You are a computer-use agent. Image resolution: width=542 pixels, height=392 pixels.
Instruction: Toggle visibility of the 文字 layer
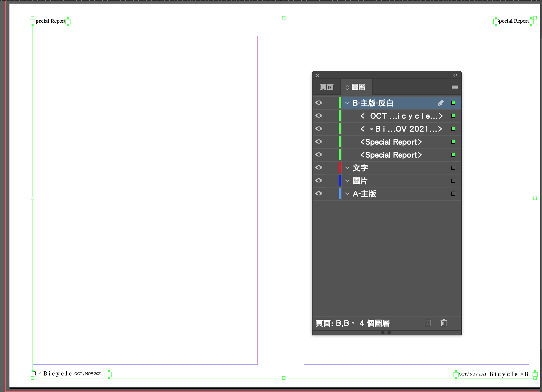coord(319,168)
